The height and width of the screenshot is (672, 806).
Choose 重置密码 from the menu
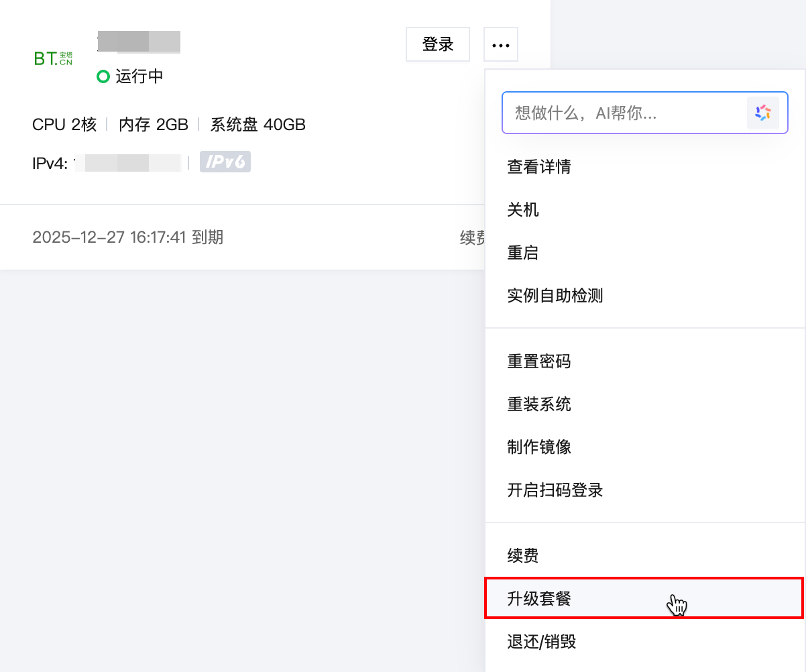pos(539,361)
